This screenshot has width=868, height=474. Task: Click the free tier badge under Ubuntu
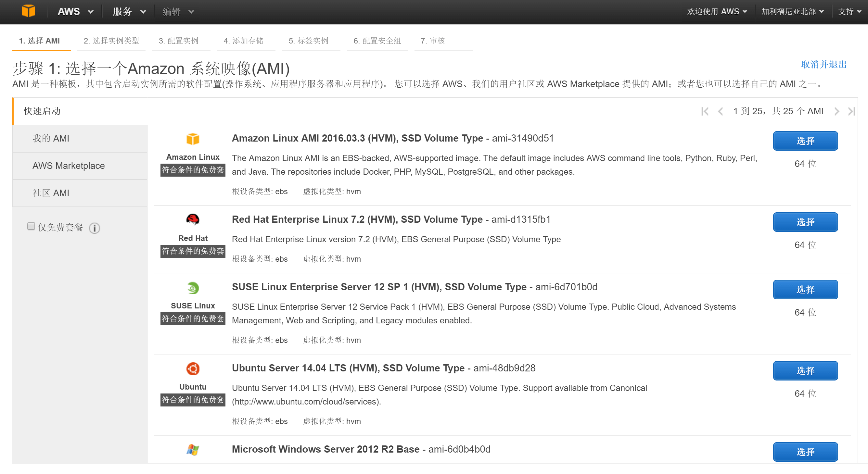tap(193, 400)
